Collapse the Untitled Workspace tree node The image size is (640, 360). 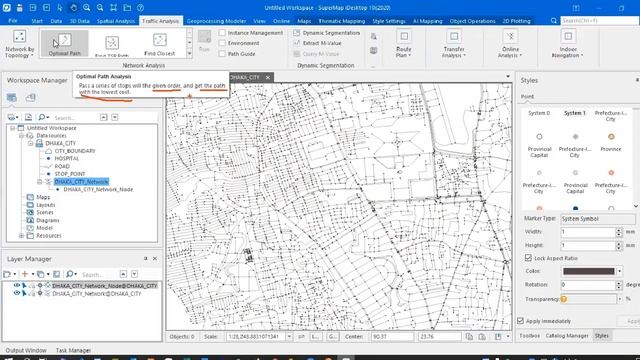pyautogui.click(x=13, y=128)
